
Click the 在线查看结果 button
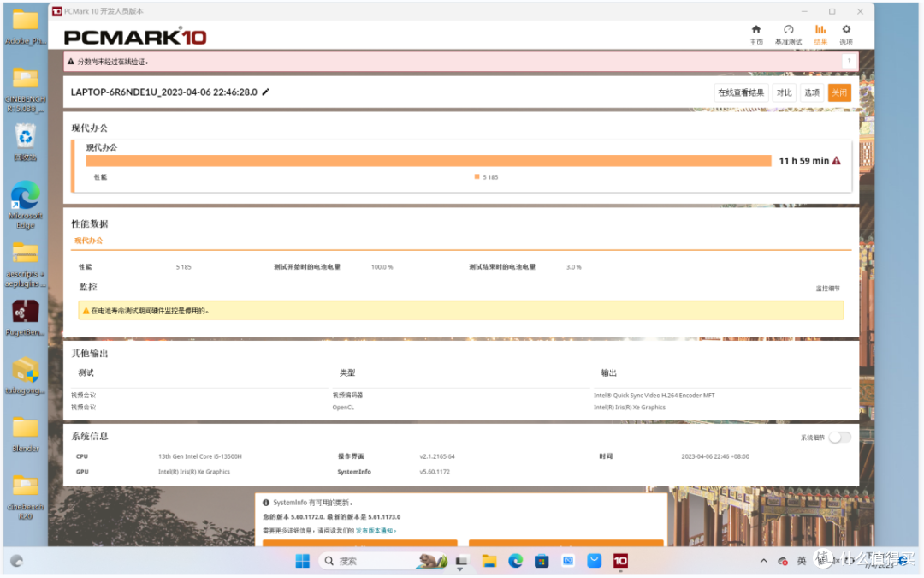click(x=742, y=92)
